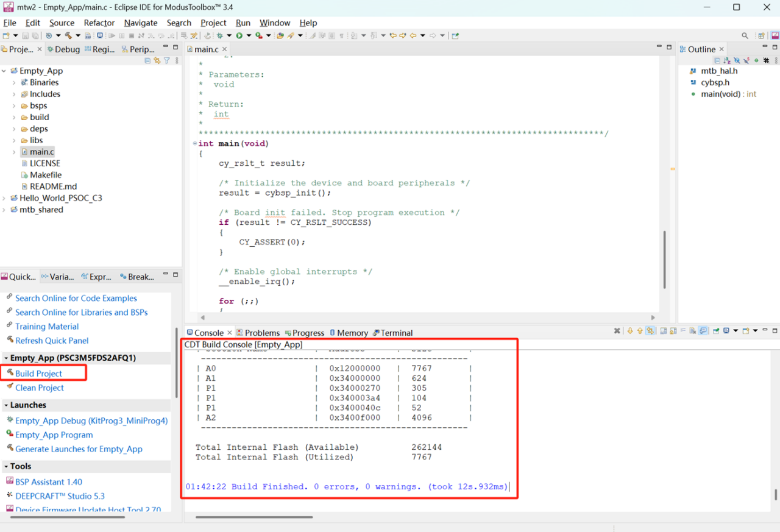Click the Build Project link

click(x=38, y=374)
